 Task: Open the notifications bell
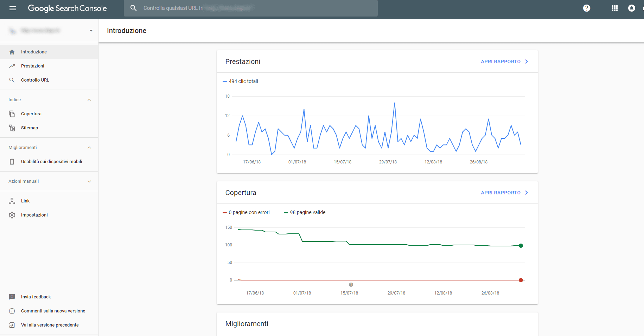click(631, 8)
